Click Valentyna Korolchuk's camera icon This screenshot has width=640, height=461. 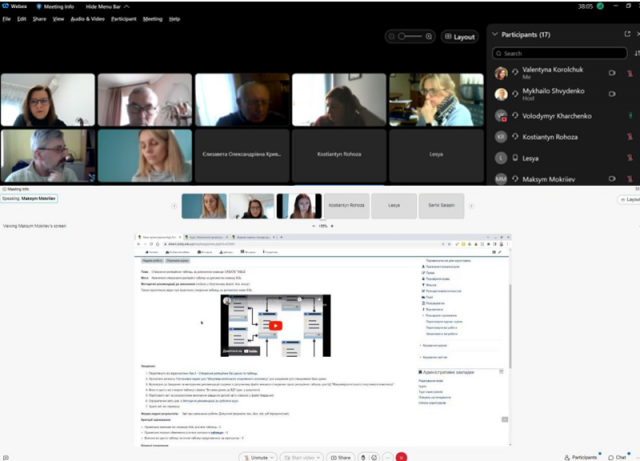(612, 73)
